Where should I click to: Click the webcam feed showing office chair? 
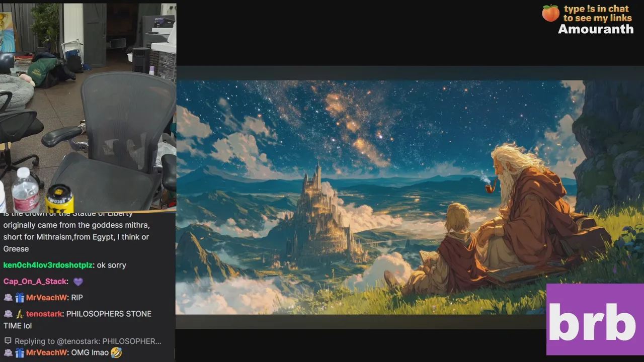point(88,107)
